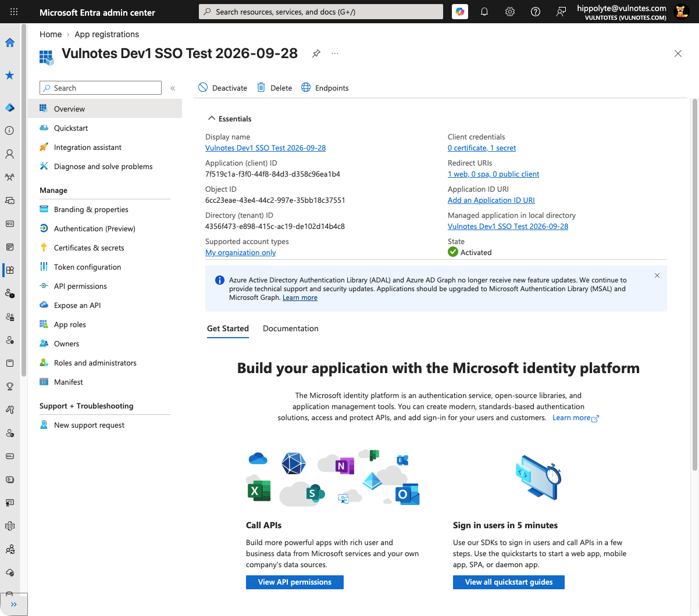Dismiss the ADAL information banner
Image resolution: width=699 pixels, height=616 pixels.
pyautogui.click(x=657, y=275)
